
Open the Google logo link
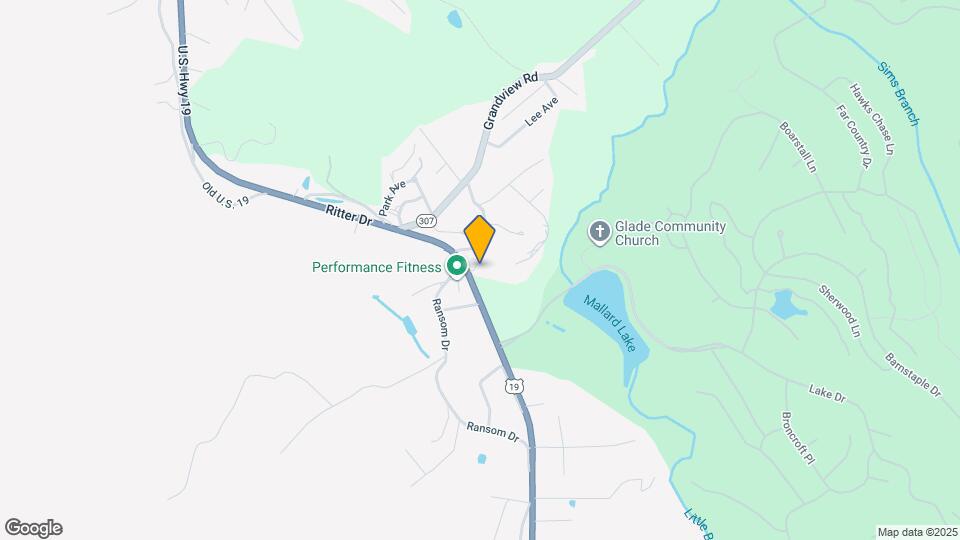pyautogui.click(x=34, y=528)
